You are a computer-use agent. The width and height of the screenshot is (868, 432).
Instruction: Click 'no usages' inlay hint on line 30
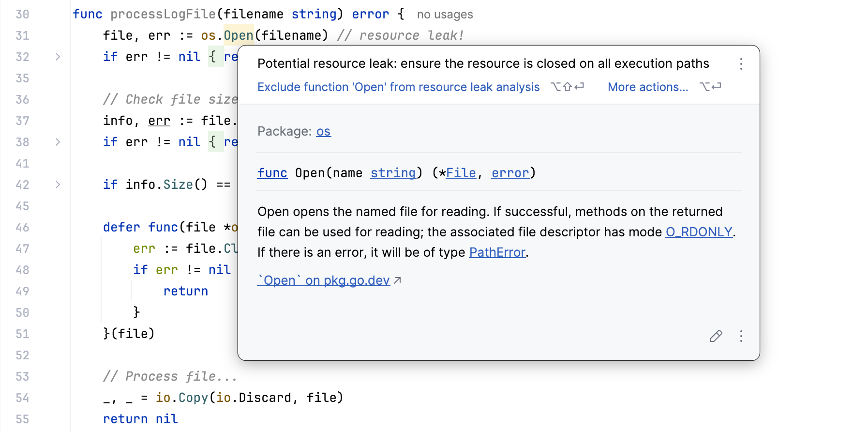pyautogui.click(x=445, y=15)
